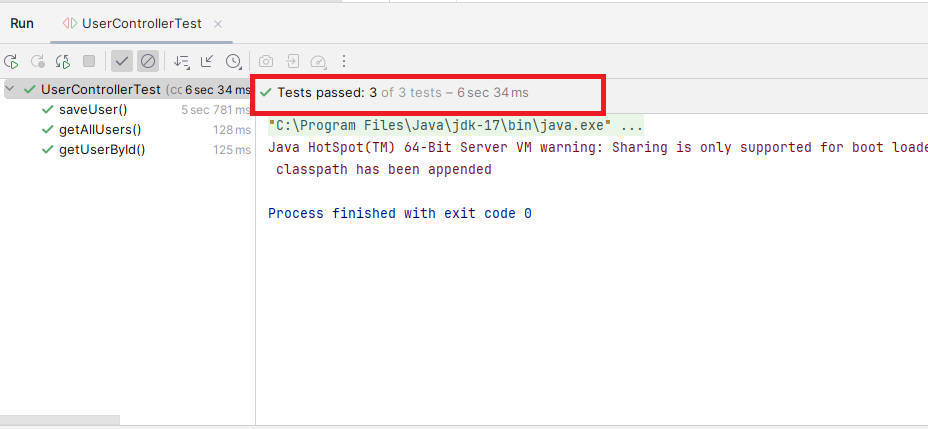This screenshot has height=429, width=928.
Task: Toggle Show Ignored tests filter
Action: tap(148, 61)
